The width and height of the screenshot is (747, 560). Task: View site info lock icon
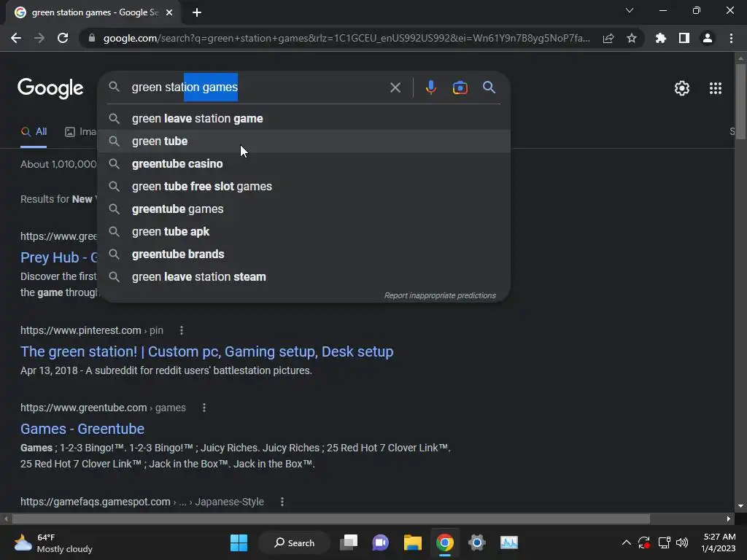click(91, 38)
